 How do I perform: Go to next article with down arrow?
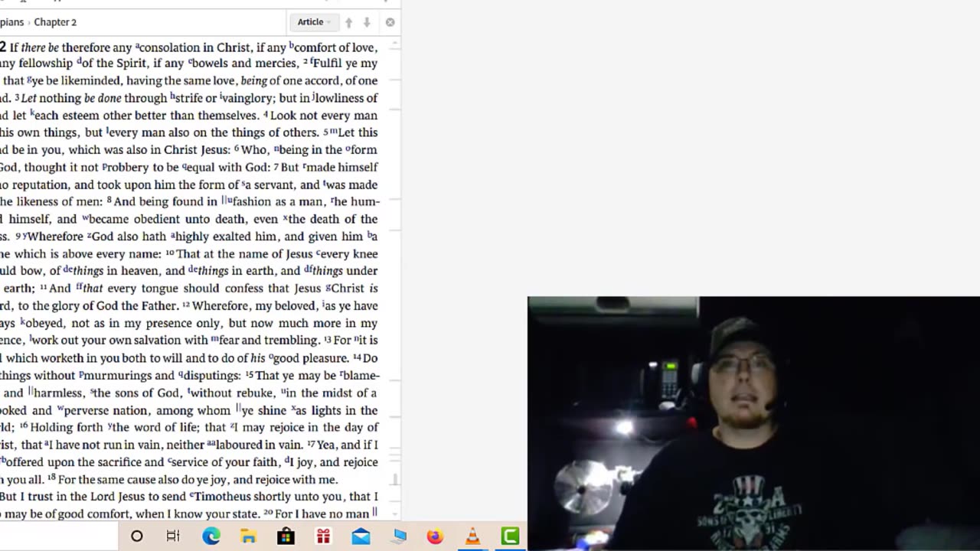tap(367, 22)
